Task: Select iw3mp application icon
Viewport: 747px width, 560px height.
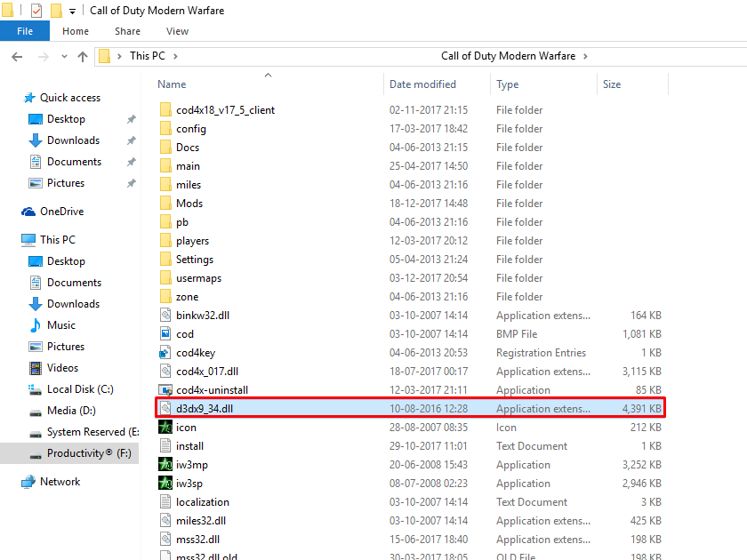Action: [165, 465]
